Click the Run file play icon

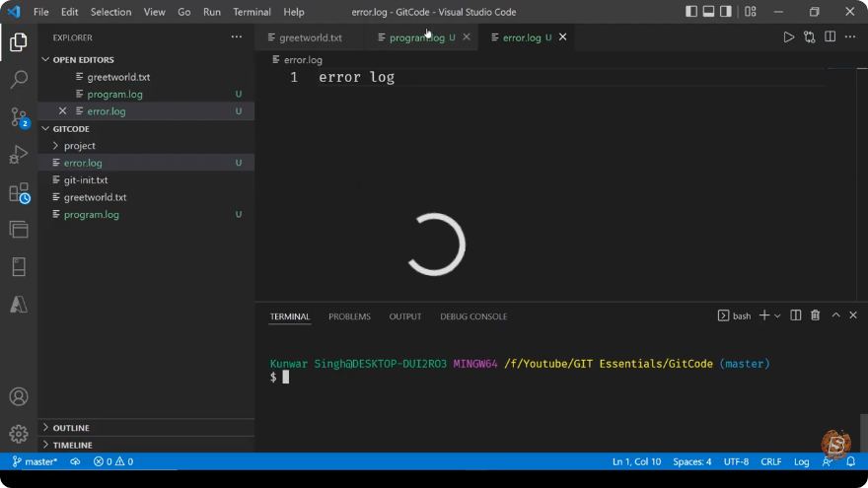[788, 37]
